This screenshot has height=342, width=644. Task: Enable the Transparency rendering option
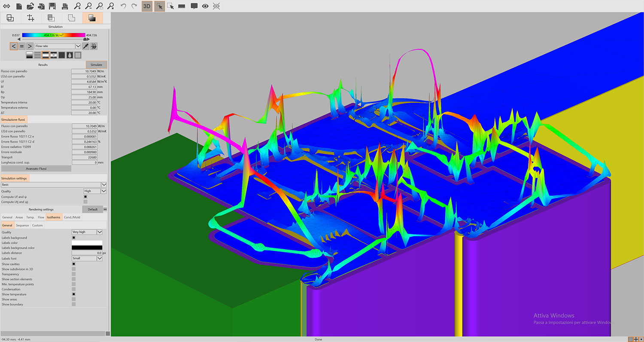[x=74, y=274]
